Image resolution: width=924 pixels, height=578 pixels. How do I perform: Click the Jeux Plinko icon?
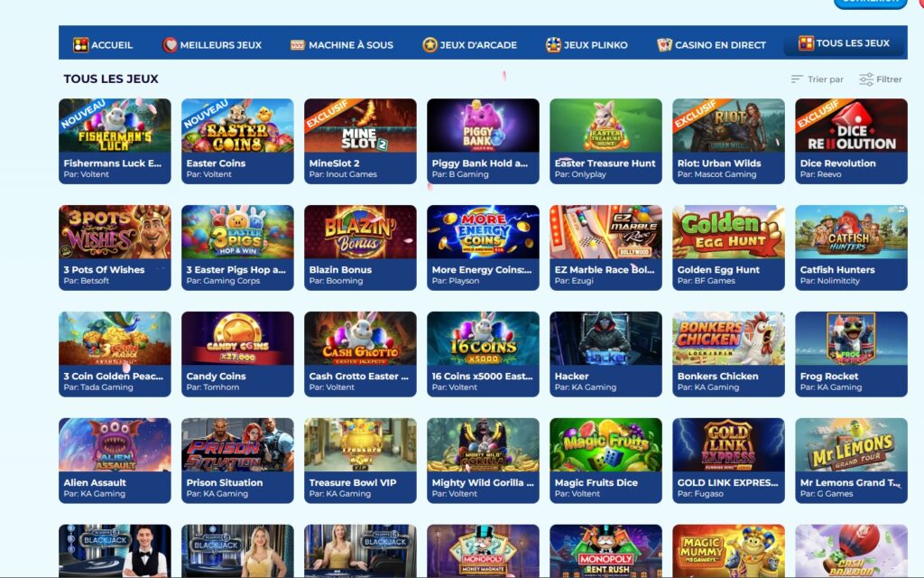coord(553,45)
